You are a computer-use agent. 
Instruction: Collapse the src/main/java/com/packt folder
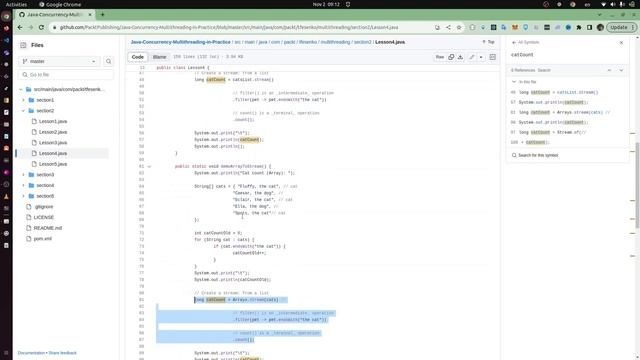[x=21, y=89]
